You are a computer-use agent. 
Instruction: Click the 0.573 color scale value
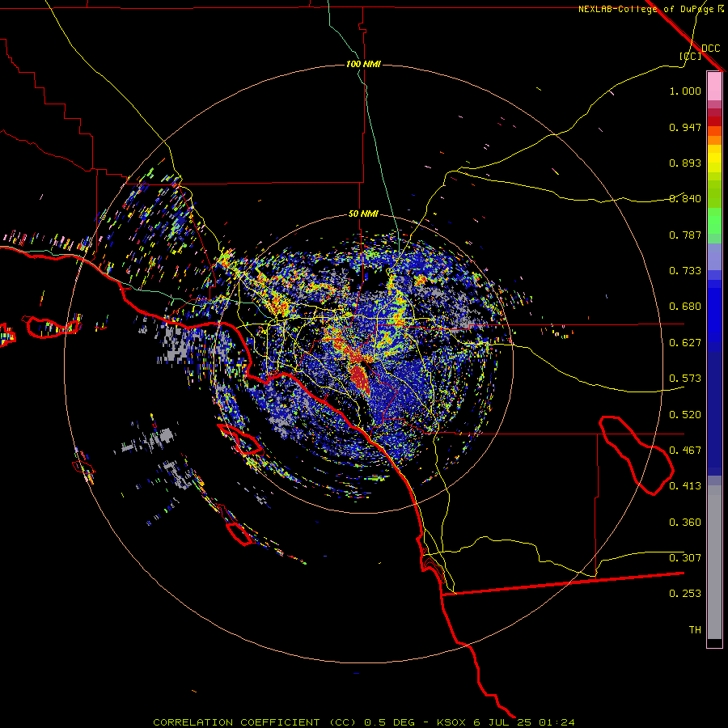685,379
